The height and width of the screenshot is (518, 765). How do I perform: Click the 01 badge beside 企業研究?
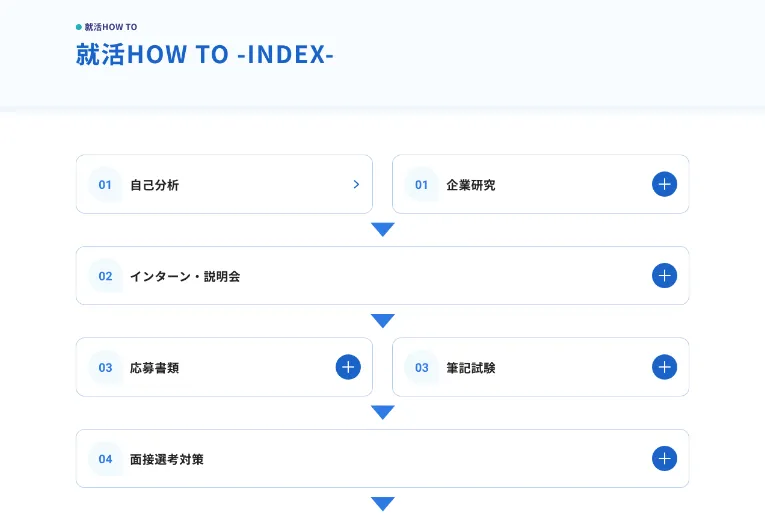coord(421,185)
